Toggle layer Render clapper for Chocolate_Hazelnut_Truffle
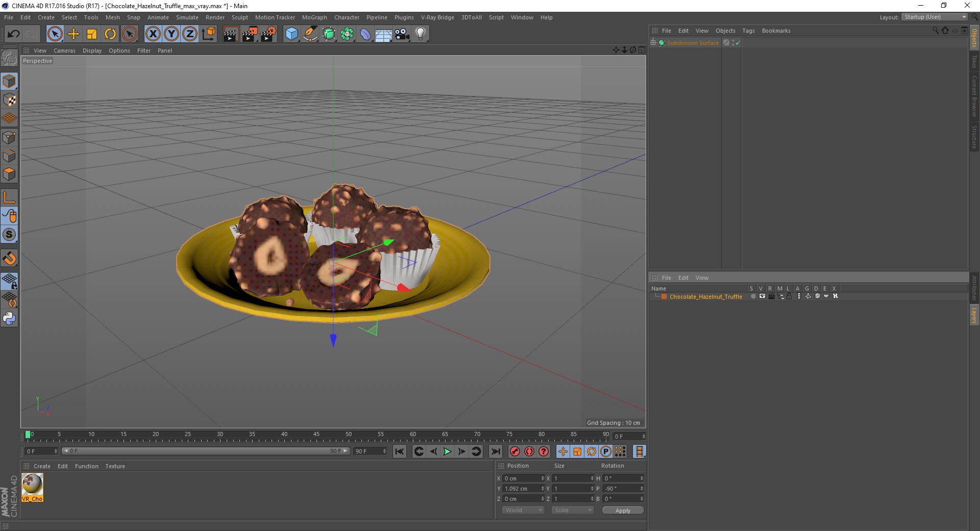Viewport: 980px width, 531px height. tap(771, 296)
